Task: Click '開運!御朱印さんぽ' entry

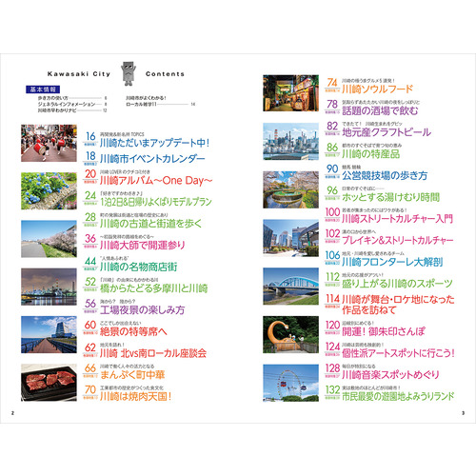Action: 384,331
